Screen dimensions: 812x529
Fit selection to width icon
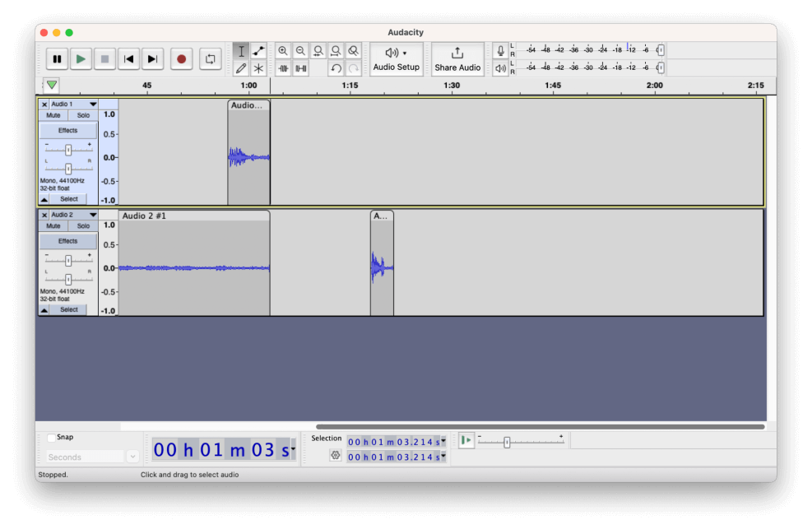pos(318,51)
